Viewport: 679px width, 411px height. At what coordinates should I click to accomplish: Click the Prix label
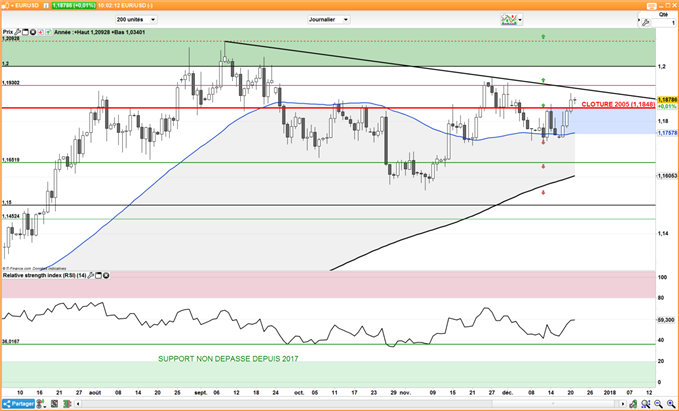8,32
